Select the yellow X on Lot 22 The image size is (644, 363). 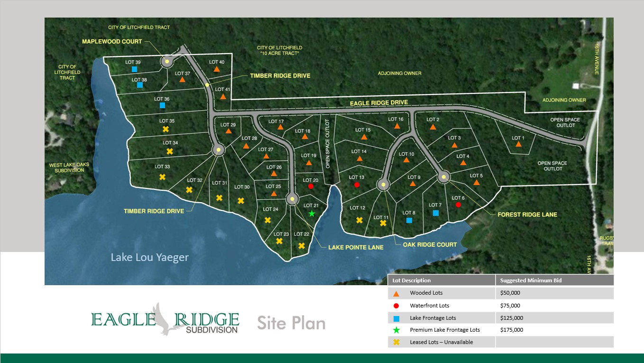pyautogui.click(x=302, y=246)
